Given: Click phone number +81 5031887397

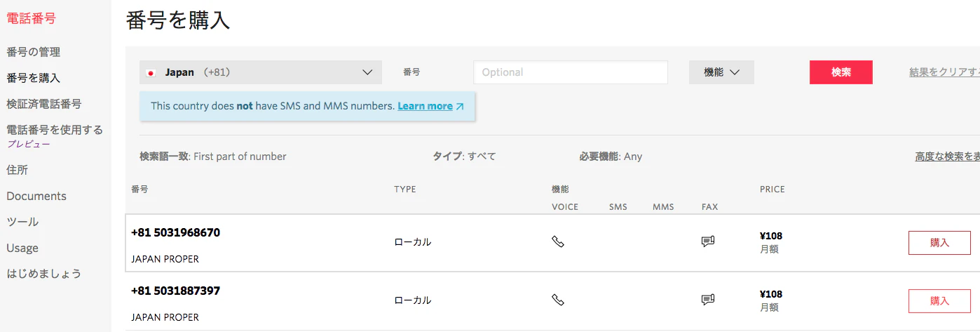Looking at the screenshot, I should [175, 291].
